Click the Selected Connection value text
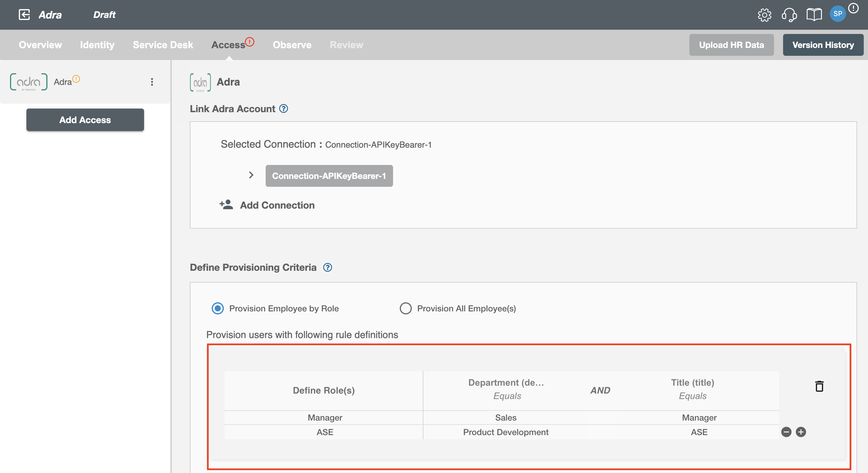 [378, 145]
